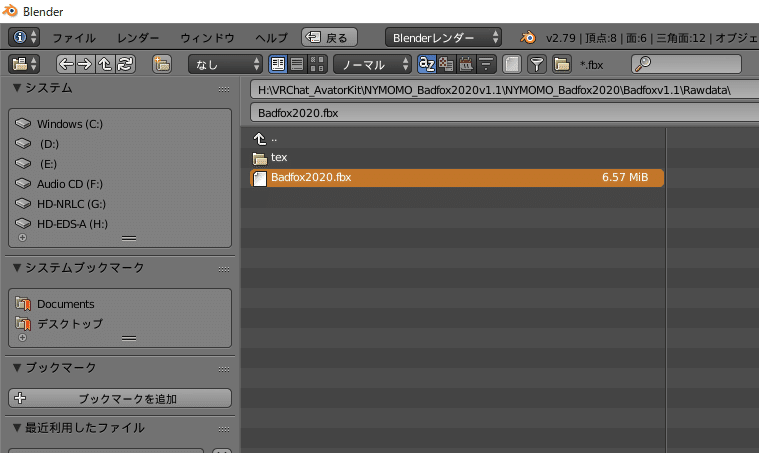The width and height of the screenshot is (759, 453).
Task: Click the expand circle under drive list
Action: coord(22,238)
